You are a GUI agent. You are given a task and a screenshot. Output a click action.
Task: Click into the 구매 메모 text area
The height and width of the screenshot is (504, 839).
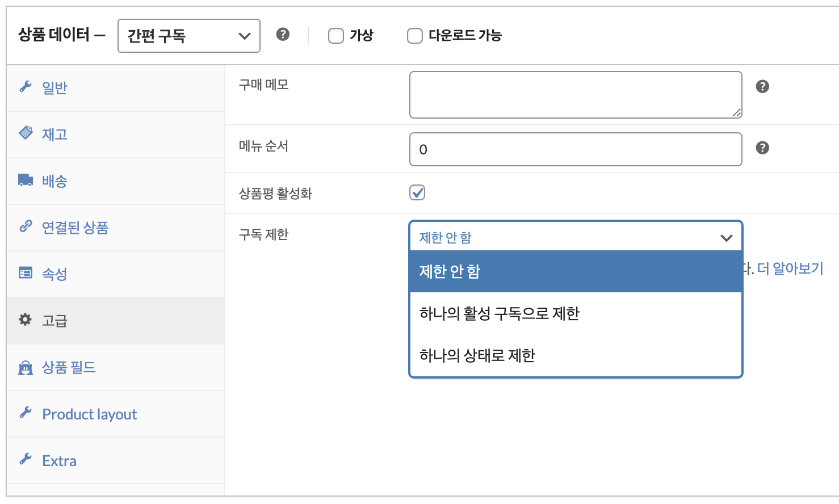click(576, 95)
